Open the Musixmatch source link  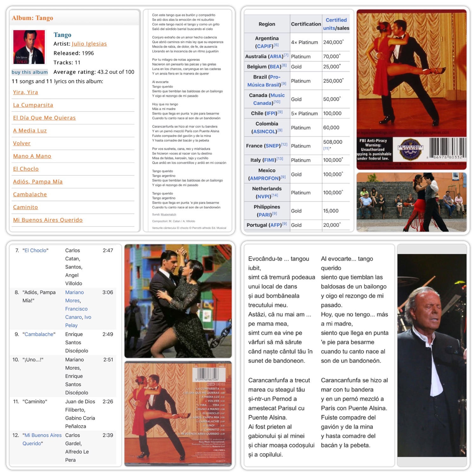168,215
